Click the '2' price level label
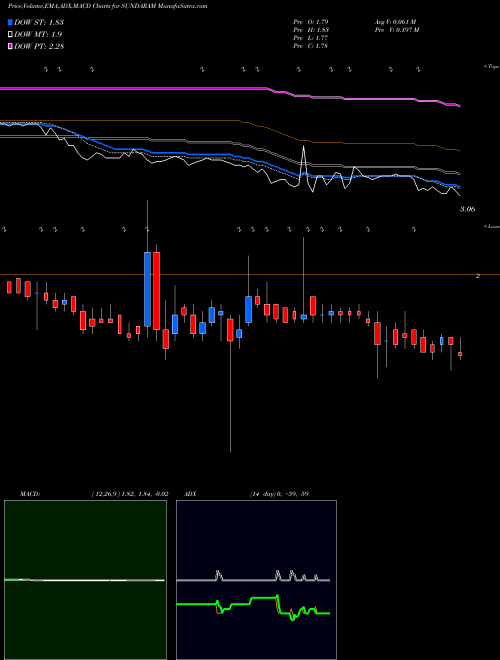The width and height of the screenshot is (500, 660). pos(478,276)
